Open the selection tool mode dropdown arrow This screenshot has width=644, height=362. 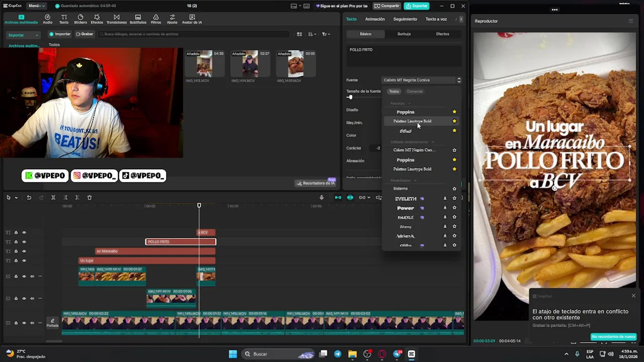coord(16,198)
